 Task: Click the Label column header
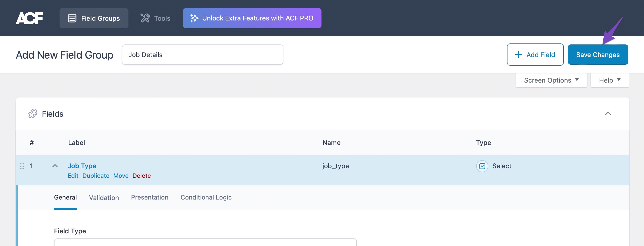tap(76, 143)
